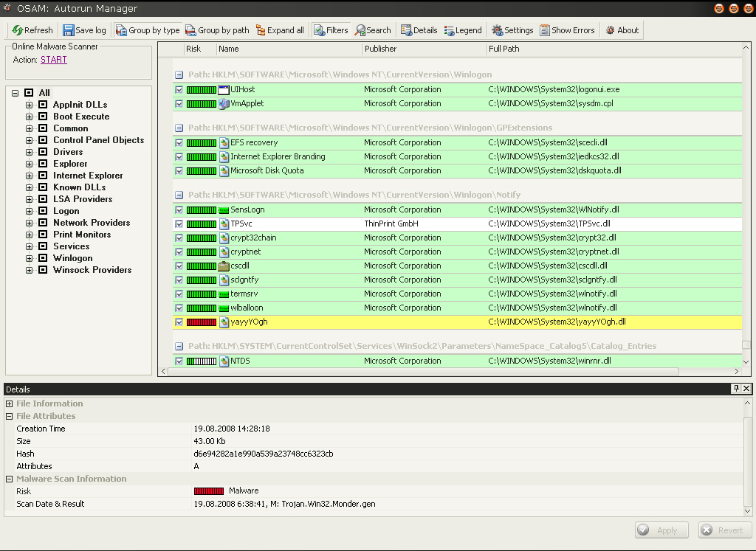Click the yayyYOgh file icon
756x551 pixels.
click(x=224, y=322)
